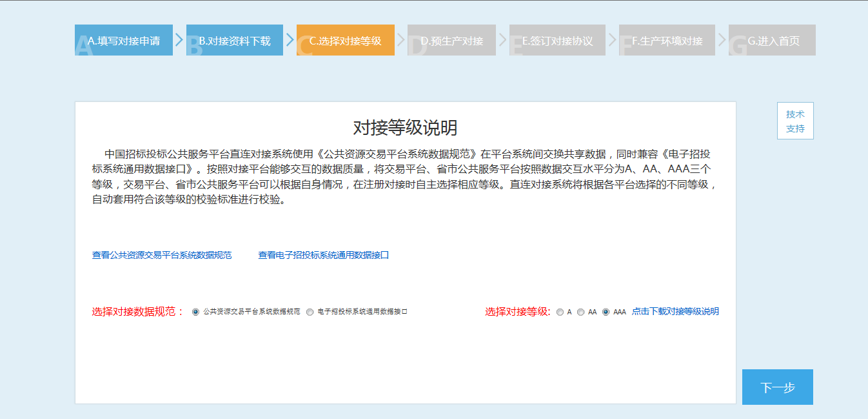Open link 查看电子招投标系统通用数据接口

point(324,255)
